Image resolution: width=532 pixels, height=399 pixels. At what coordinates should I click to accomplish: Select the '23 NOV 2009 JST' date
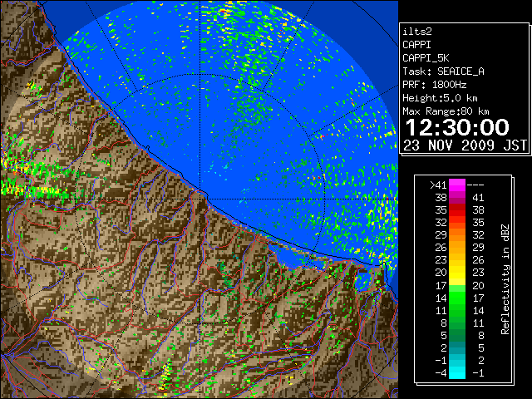(465, 145)
